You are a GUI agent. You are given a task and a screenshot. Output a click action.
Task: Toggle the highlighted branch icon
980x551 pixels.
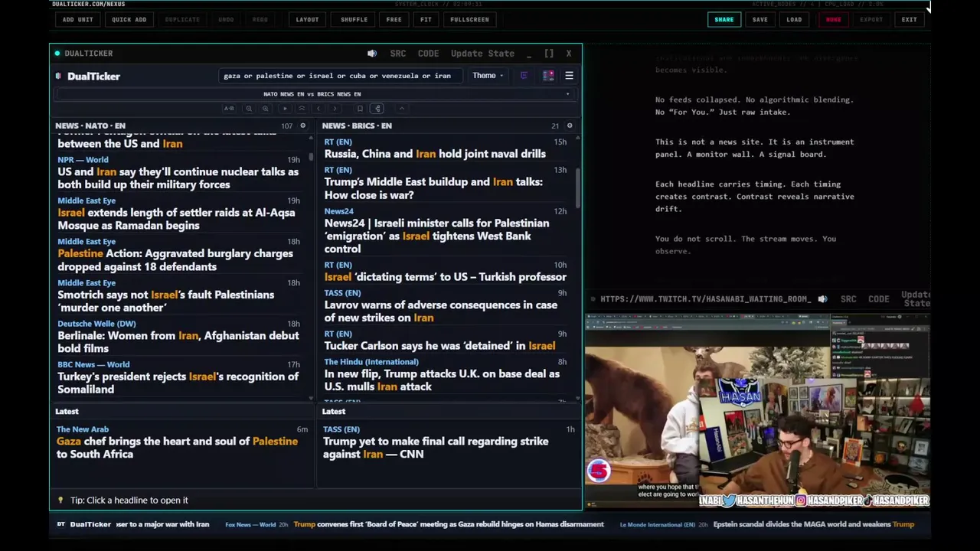point(377,109)
